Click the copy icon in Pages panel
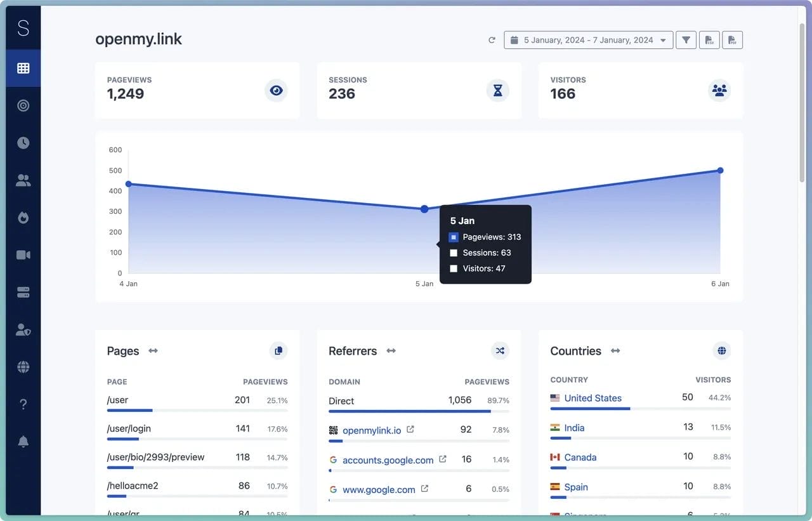Image resolution: width=812 pixels, height=521 pixels. [x=278, y=350]
